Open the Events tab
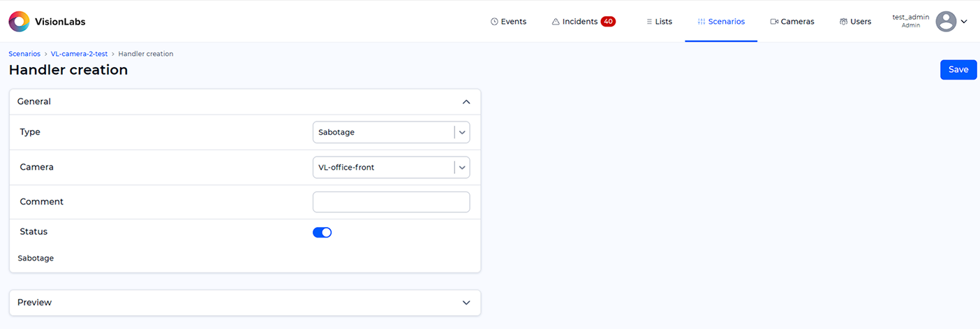980x329 pixels. (508, 22)
